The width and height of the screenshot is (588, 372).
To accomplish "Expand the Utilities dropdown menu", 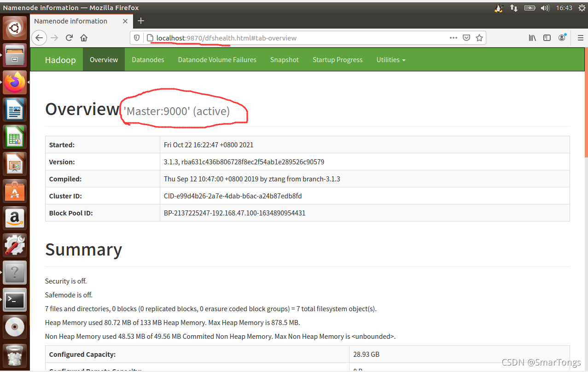I will pos(390,59).
